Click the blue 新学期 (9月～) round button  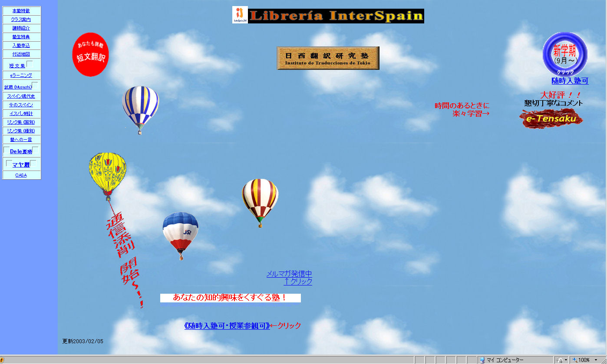point(565,54)
